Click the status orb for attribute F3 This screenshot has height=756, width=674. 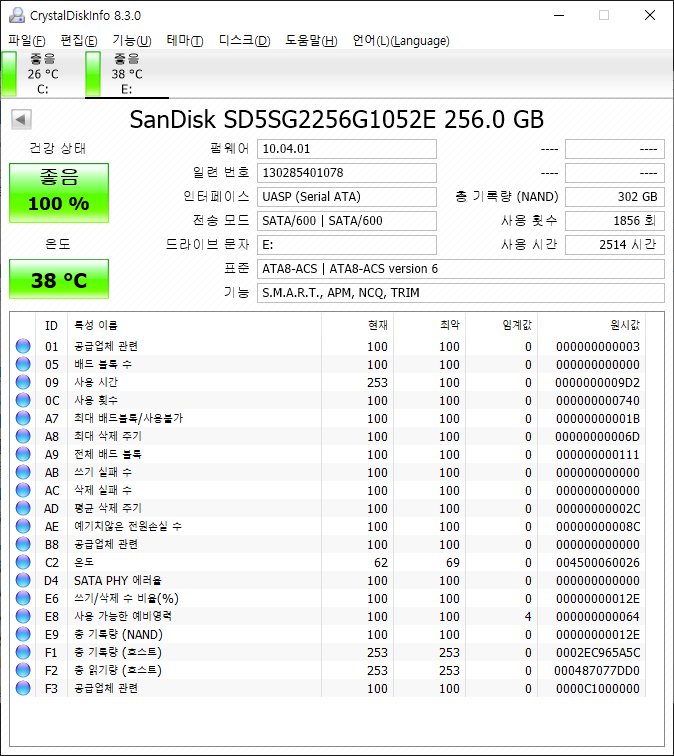[23, 688]
